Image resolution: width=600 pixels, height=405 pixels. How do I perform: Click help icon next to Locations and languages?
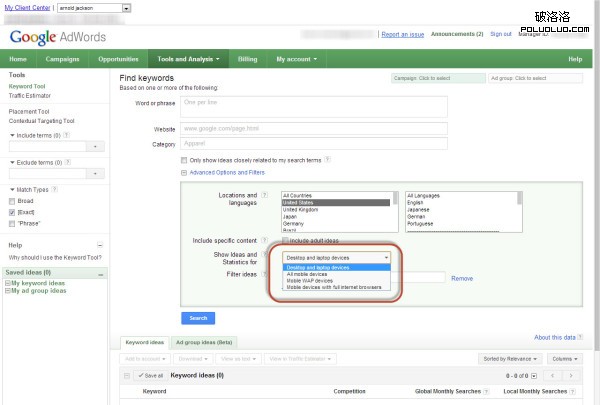[264, 195]
